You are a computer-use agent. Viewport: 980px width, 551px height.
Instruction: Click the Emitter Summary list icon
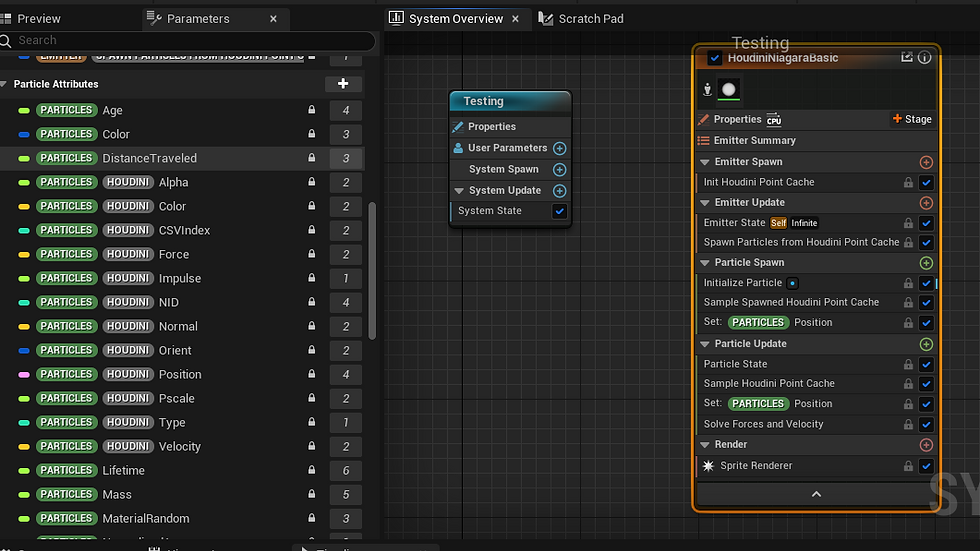point(704,141)
